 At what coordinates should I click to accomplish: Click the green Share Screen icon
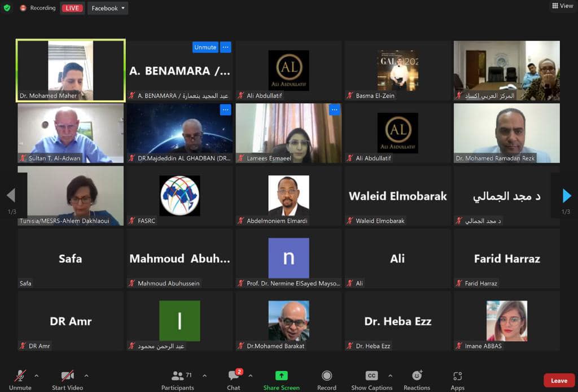coord(281,376)
